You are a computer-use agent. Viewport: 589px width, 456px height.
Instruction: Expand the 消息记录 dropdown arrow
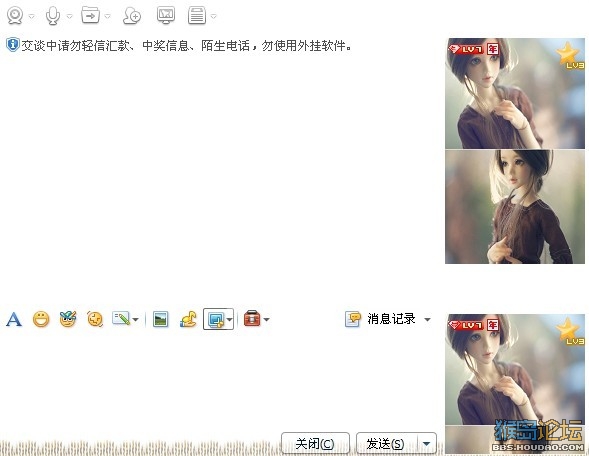pos(427,320)
